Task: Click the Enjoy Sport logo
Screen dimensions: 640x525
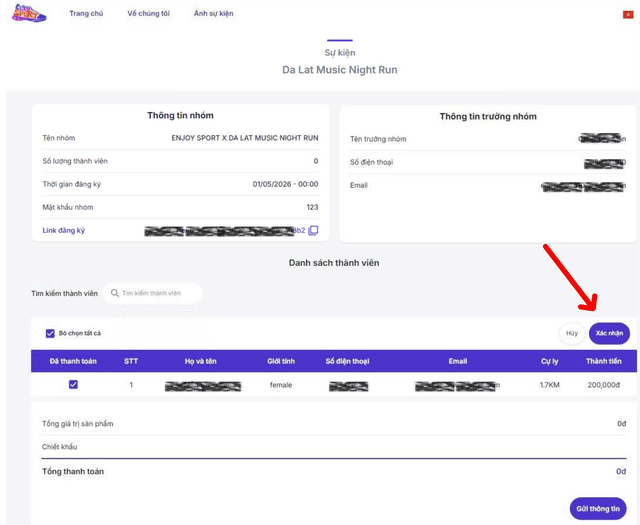Action: pyautogui.click(x=28, y=14)
